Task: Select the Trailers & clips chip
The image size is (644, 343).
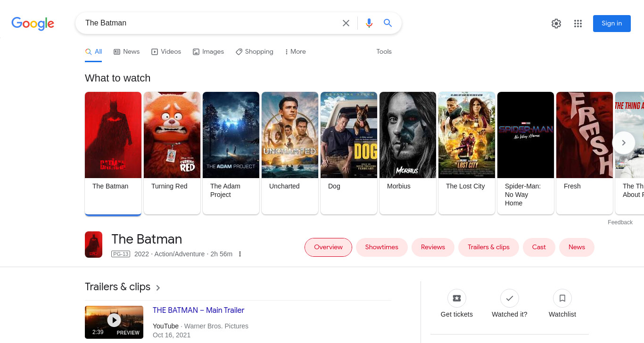Action: pyautogui.click(x=488, y=247)
